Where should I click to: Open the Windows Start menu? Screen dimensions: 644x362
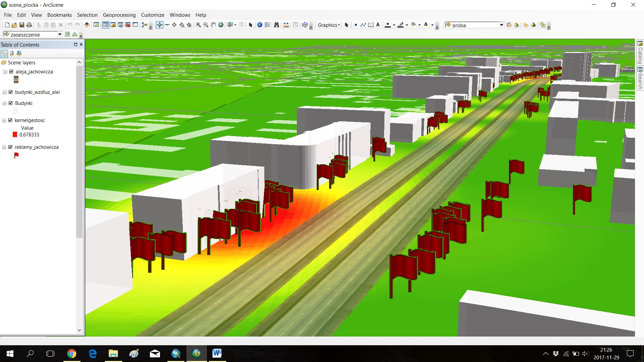(x=10, y=354)
